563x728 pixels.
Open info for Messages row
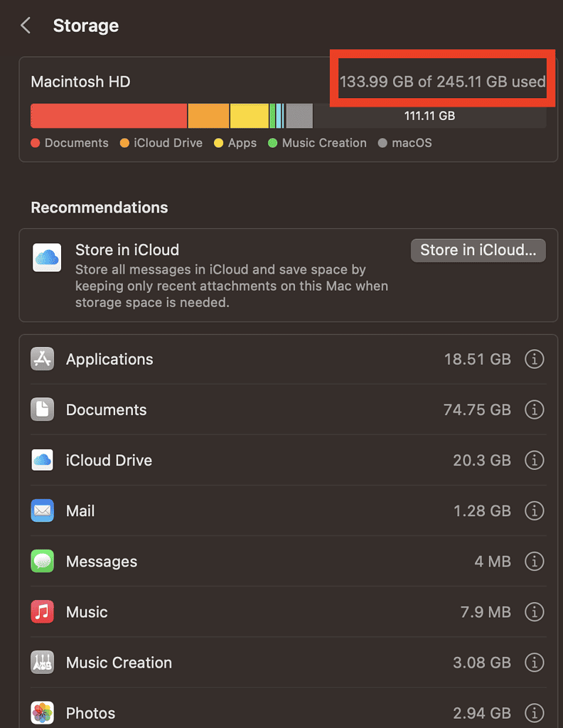534,562
